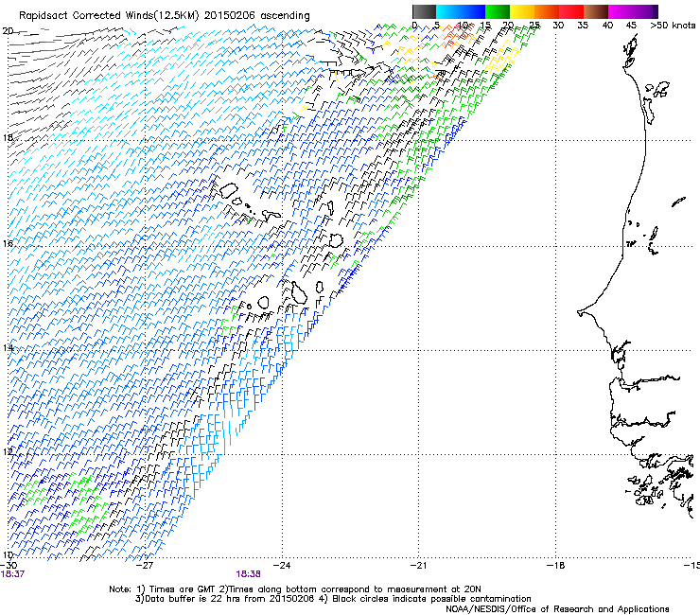Click the green wind barb cluster near 11N, 29W

(36, 491)
